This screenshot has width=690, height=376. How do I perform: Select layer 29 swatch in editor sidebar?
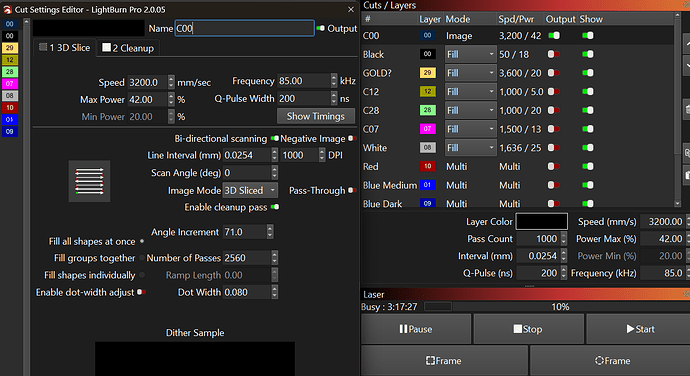10,48
